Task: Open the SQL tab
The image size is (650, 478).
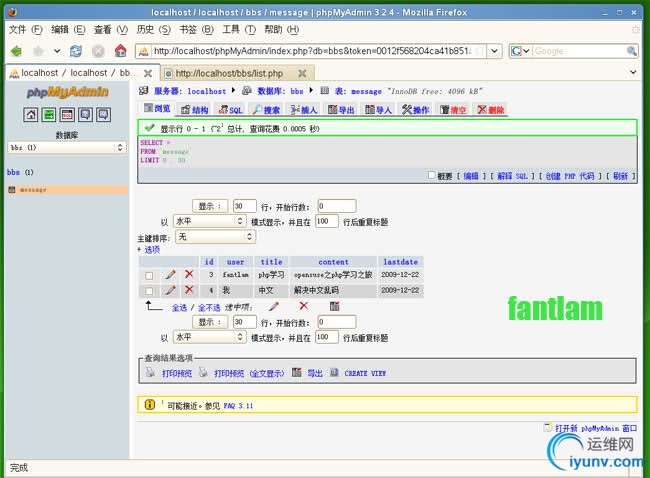Action: 231,109
